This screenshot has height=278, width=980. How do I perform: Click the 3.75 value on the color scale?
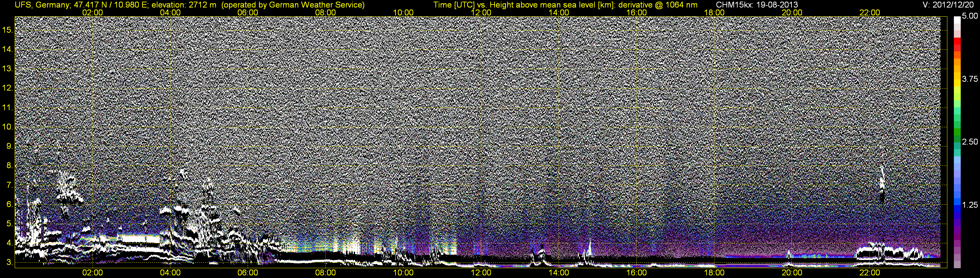pos(970,79)
